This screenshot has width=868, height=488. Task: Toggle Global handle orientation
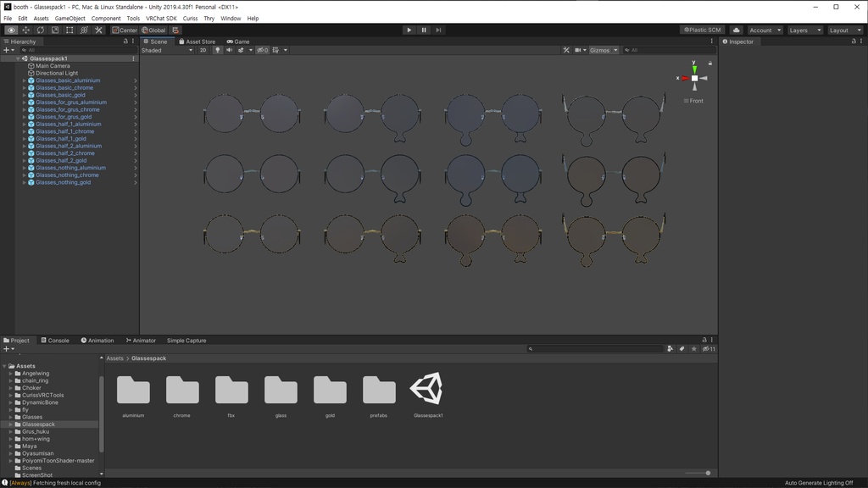coord(153,30)
